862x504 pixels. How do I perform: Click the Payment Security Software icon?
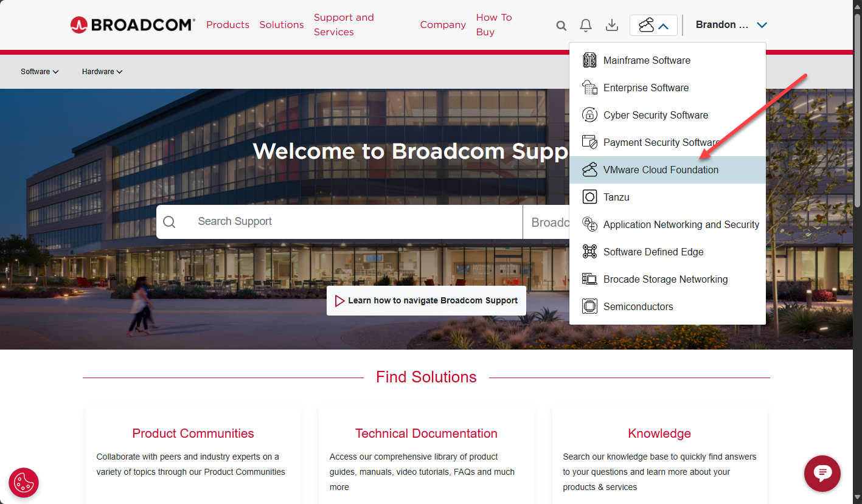coord(589,142)
